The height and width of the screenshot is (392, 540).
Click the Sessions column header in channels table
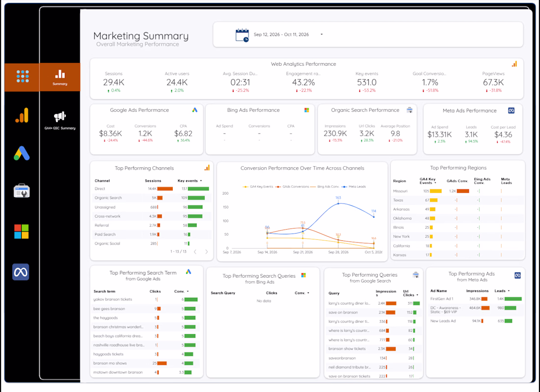click(x=153, y=181)
